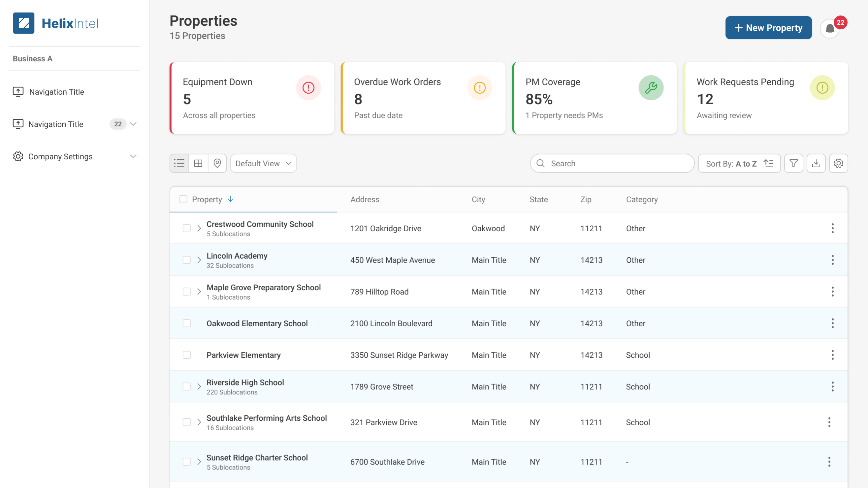This screenshot has height=488, width=868.
Task: Click the Overdue Work Orders warning icon
Action: (479, 88)
